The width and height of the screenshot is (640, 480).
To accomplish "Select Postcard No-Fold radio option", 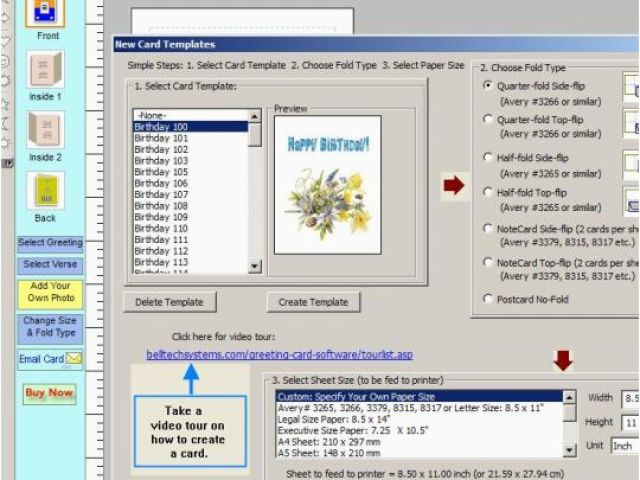I will click(x=488, y=298).
